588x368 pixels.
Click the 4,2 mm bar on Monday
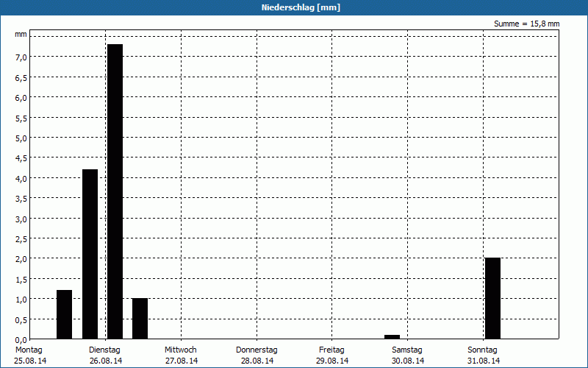pyautogui.click(x=90, y=254)
